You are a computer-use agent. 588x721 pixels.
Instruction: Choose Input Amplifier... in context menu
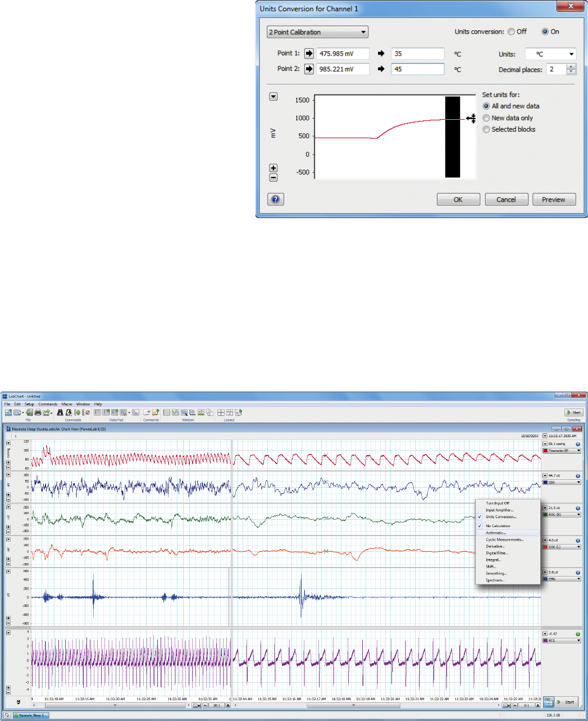(x=508, y=510)
